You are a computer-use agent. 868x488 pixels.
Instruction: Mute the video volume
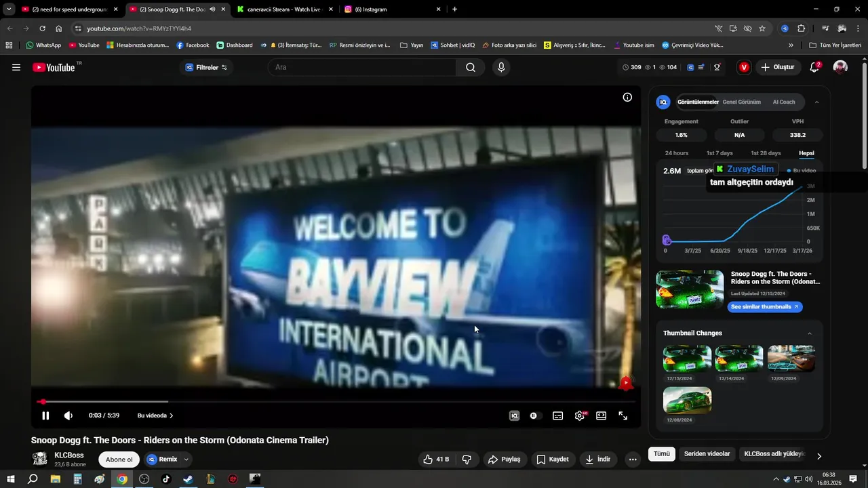click(x=68, y=415)
